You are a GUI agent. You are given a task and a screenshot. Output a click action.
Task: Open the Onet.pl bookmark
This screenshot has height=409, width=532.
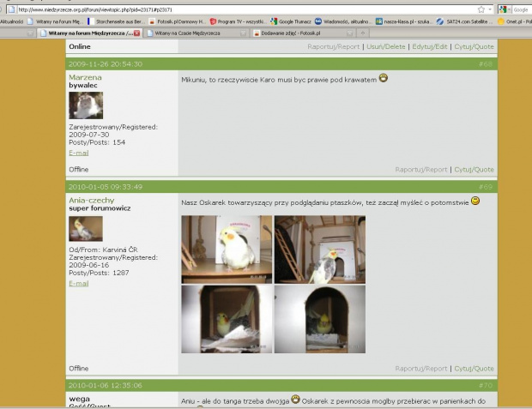click(515, 21)
